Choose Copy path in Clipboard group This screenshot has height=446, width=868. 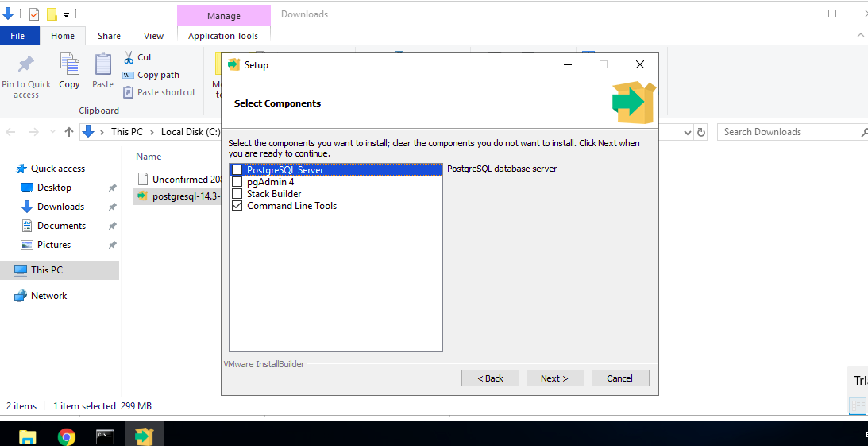(x=151, y=75)
